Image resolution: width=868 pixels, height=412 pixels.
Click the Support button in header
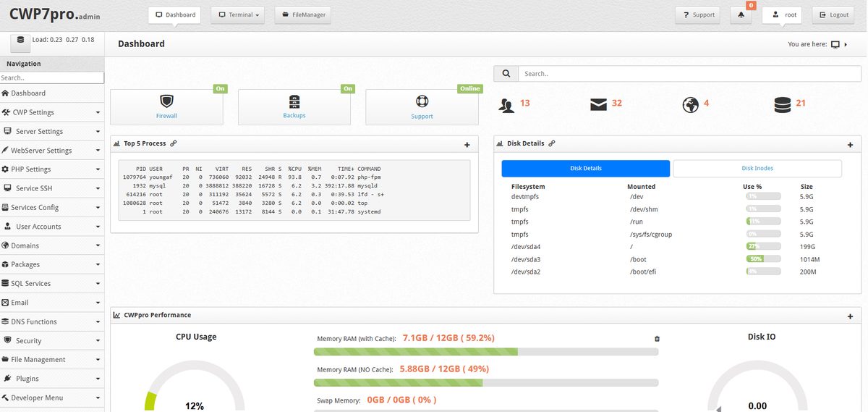[x=698, y=14]
